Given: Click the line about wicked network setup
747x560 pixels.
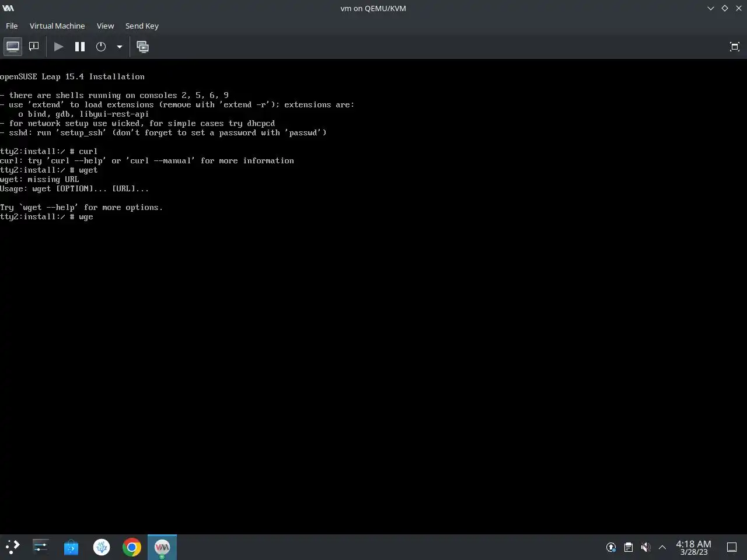Looking at the screenshot, I should [138, 123].
